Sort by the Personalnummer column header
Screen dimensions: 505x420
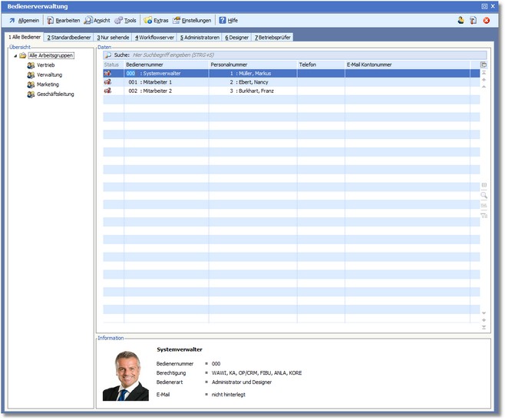252,64
